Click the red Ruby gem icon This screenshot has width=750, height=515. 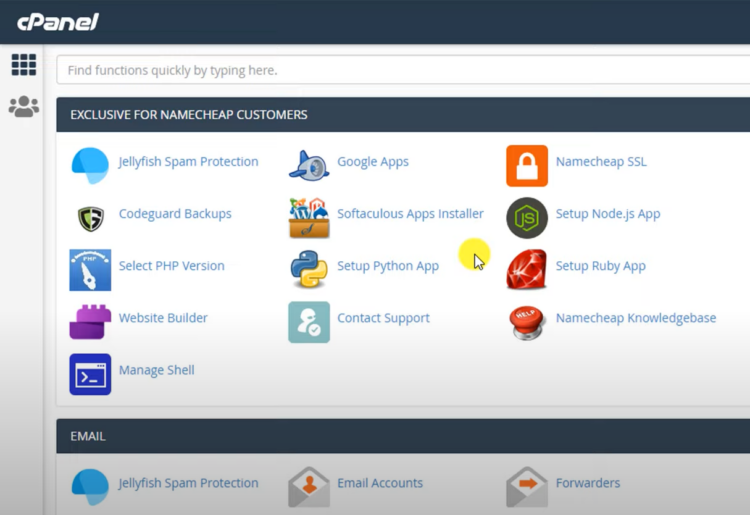coord(527,269)
